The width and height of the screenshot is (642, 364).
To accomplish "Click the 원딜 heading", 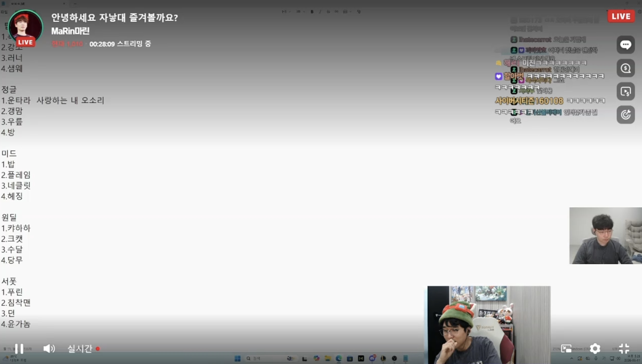I will 9,217.
